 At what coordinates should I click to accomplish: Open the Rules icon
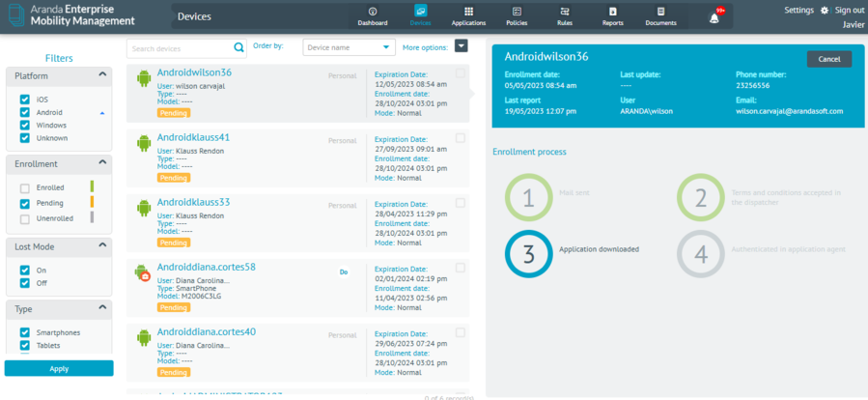pyautogui.click(x=565, y=11)
